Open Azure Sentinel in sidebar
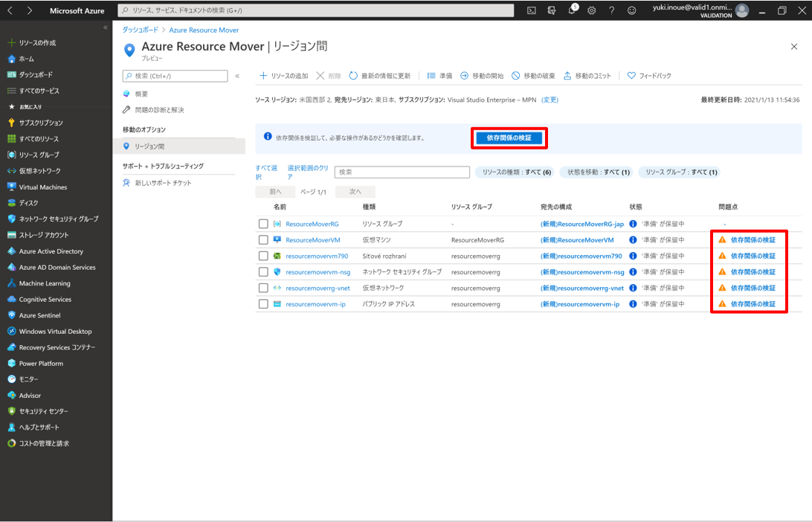This screenshot has height=522, width=812. pyautogui.click(x=34, y=315)
